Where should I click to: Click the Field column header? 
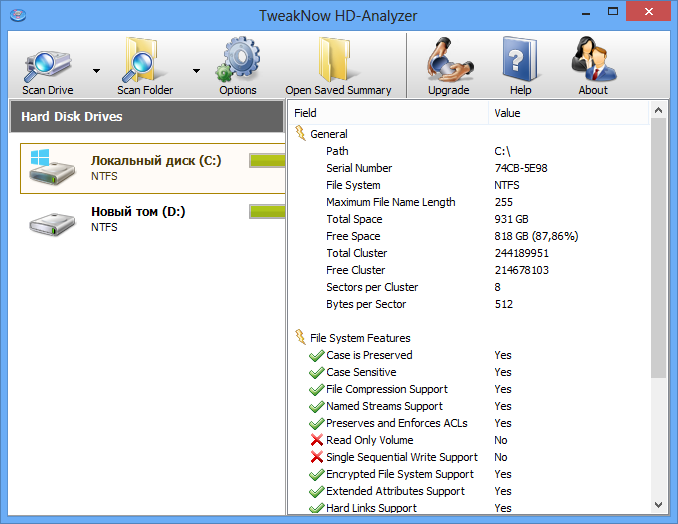(x=389, y=113)
